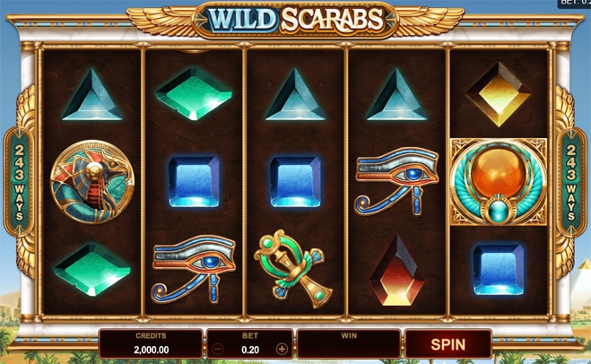Click the red gem on reel four

point(396,270)
